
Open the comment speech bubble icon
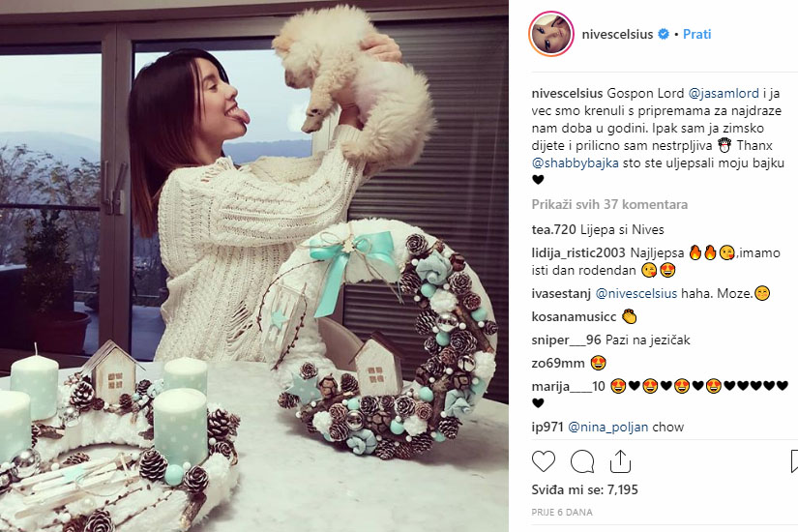click(582, 461)
